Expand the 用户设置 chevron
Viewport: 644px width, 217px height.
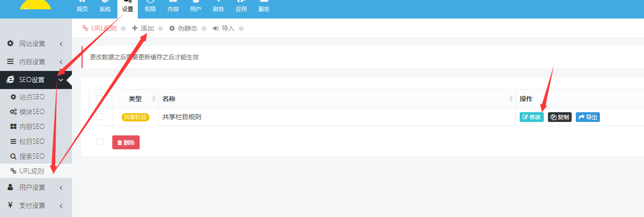tap(61, 188)
